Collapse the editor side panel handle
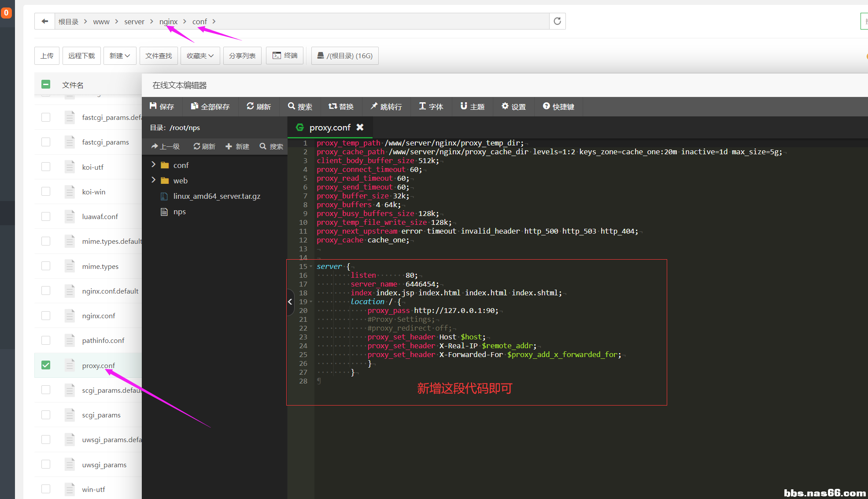The image size is (868, 499). pos(290,302)
